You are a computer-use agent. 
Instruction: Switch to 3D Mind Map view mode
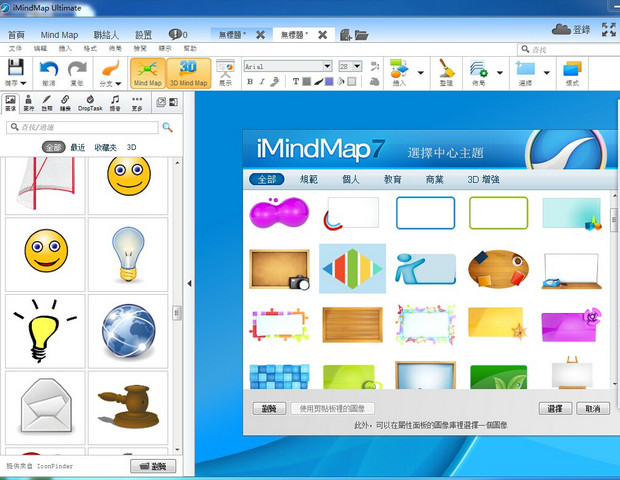(x=187, y=72)
